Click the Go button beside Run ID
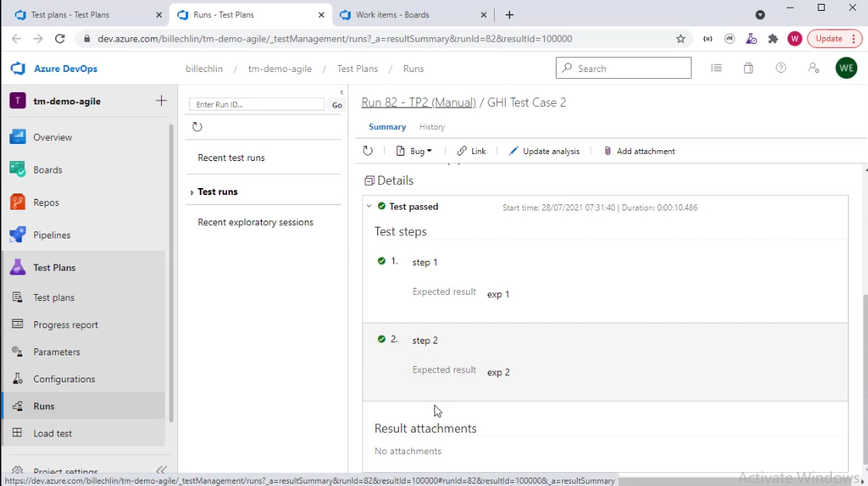 pyautogui.click(x=337, y=104)
